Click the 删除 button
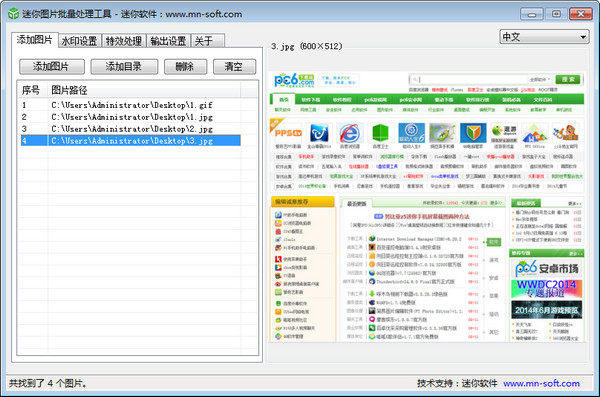The height and width of the screenshot is (397, 600). tap(185, 67)
